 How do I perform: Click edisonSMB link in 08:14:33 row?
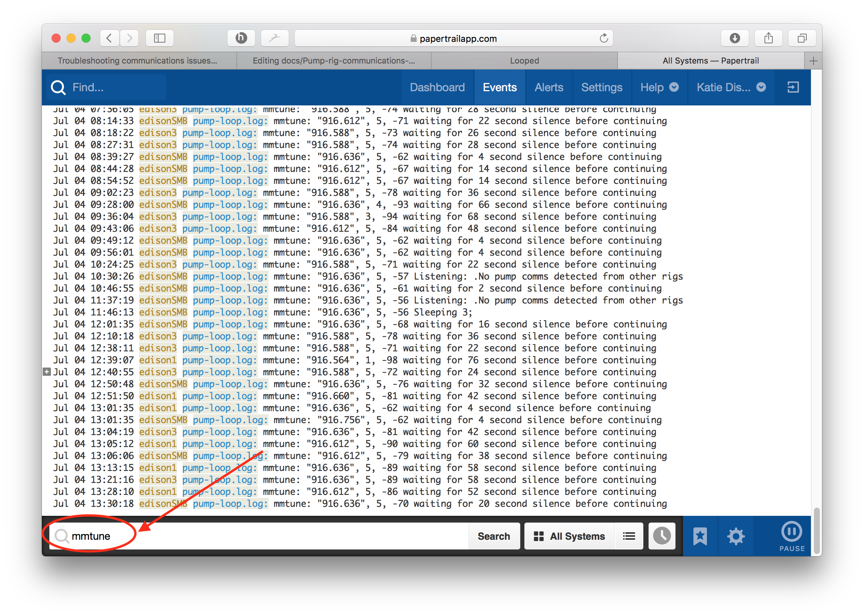(x=163, y=121)
